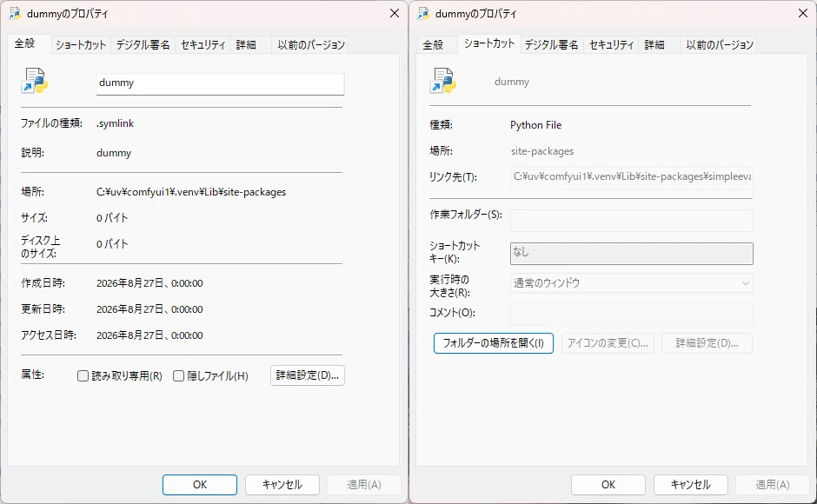Click 詳細設定(D)... button next to attributes
This screenshot has width=817, height=504.
point(308,375)
